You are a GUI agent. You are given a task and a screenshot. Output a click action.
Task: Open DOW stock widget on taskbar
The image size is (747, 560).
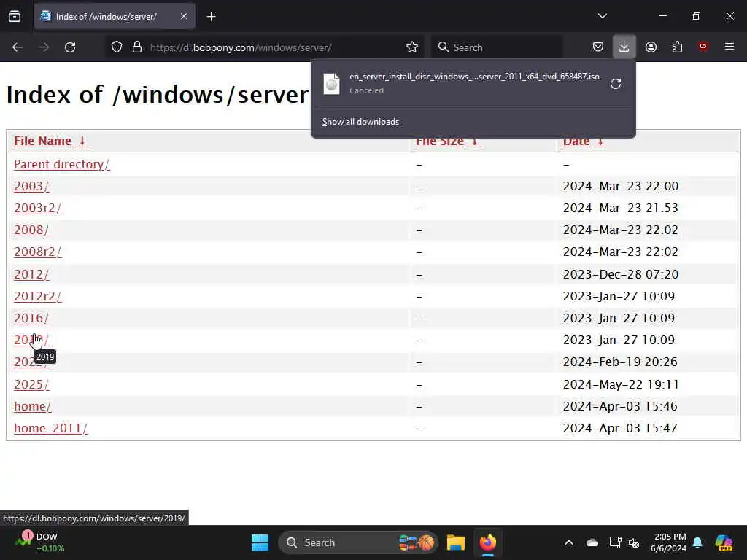pyautogui.click(x=39, y=542)
